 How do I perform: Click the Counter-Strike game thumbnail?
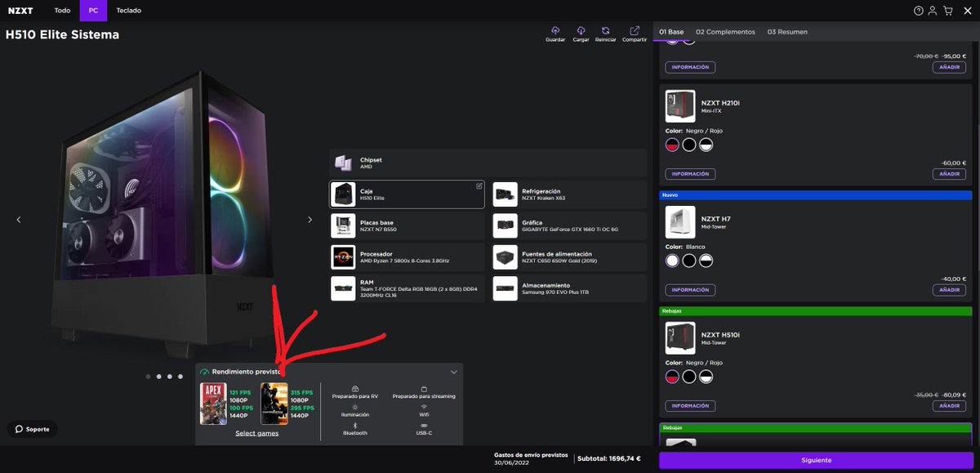274,404
